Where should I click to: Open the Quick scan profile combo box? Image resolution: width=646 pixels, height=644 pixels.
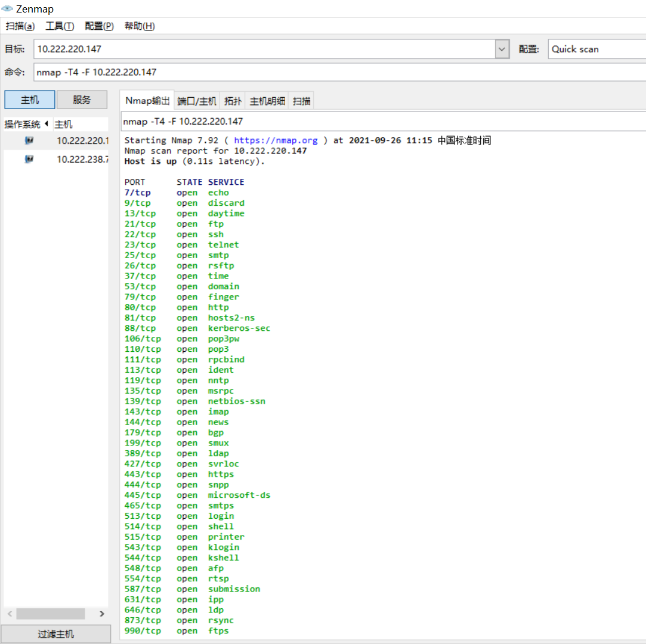(x=596, y=49)
